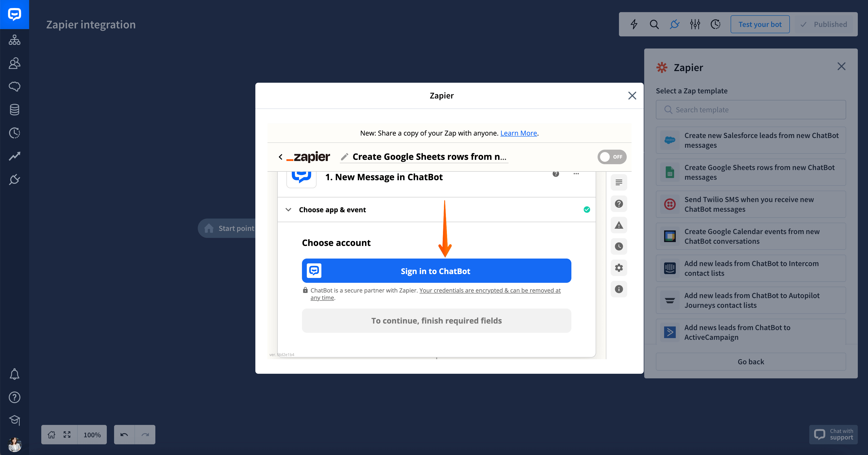Click the undo arrow button

pos(124,435)
